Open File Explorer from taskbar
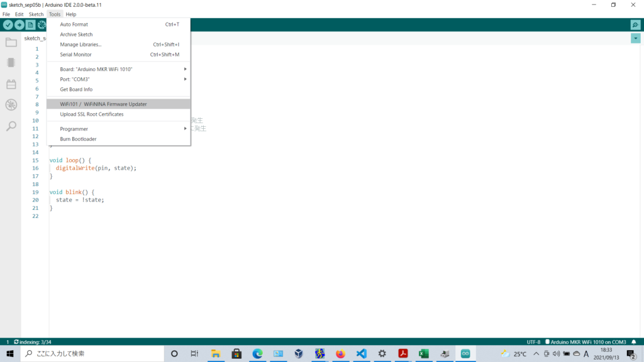 [216, 353]
